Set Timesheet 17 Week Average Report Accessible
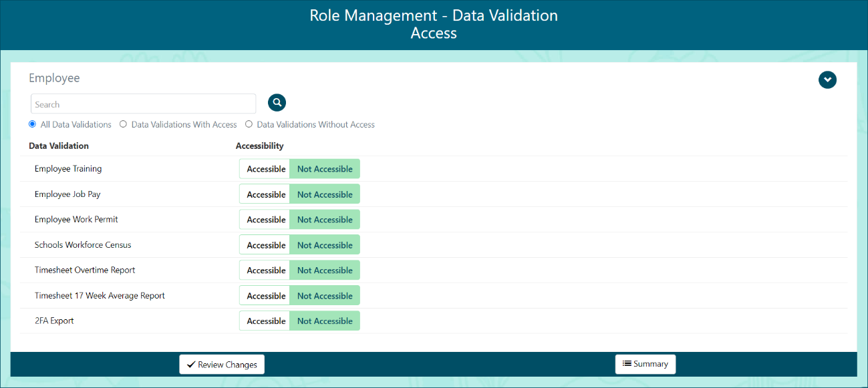This screenshot has width=868, height=388. [x=265, y=296]
